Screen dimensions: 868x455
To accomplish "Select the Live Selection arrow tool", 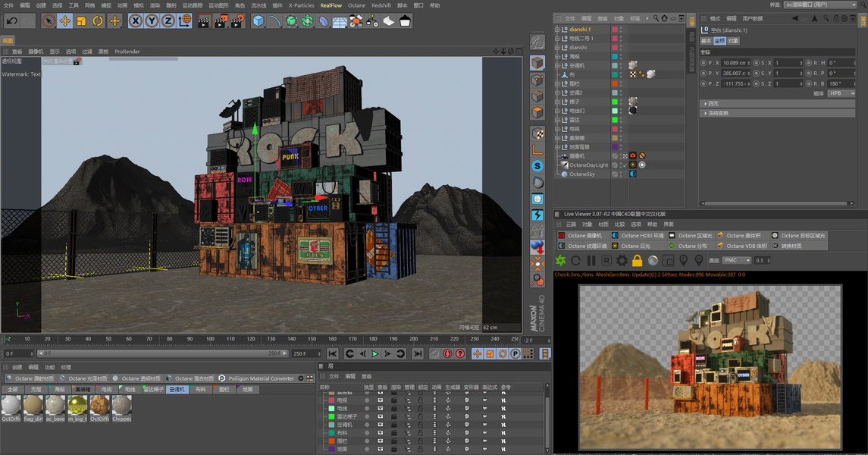I will tap(49, 21).
